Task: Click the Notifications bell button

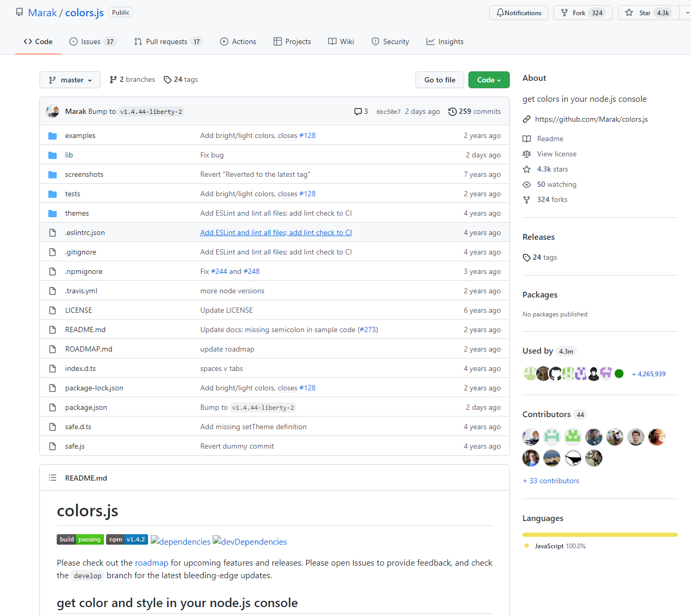Action: click(519, 13)
